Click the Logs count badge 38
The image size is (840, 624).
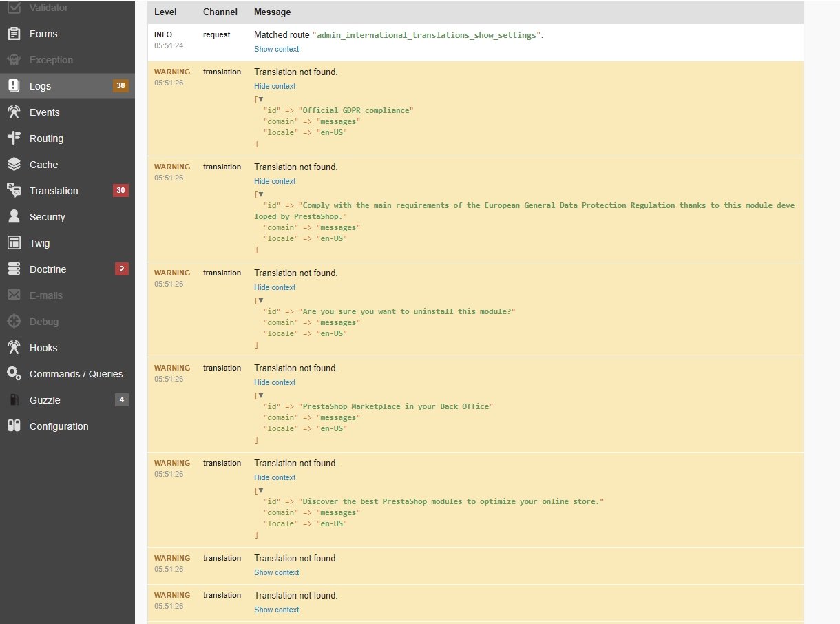120,86
